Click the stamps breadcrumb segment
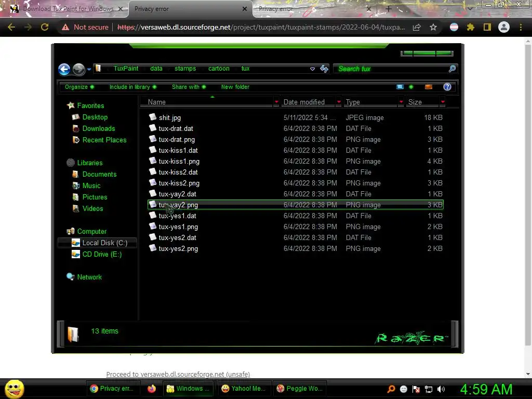The width and height of the screenshot is (532, 399). 185,69
